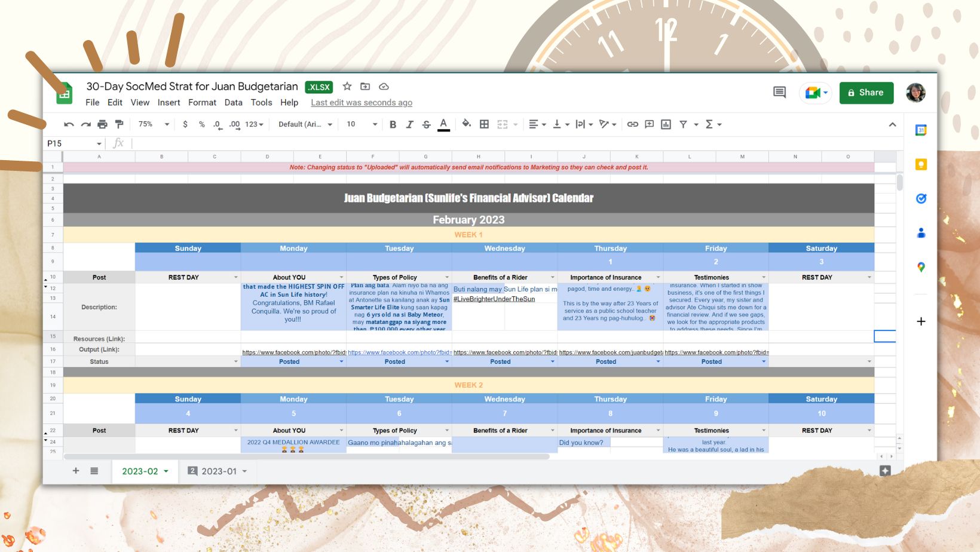Open the View menu
980x552 pixels.
pos(140,102)
